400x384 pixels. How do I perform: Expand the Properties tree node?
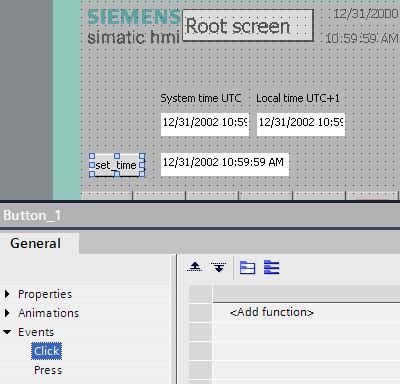pyautogui.click(x=7, y=294)
